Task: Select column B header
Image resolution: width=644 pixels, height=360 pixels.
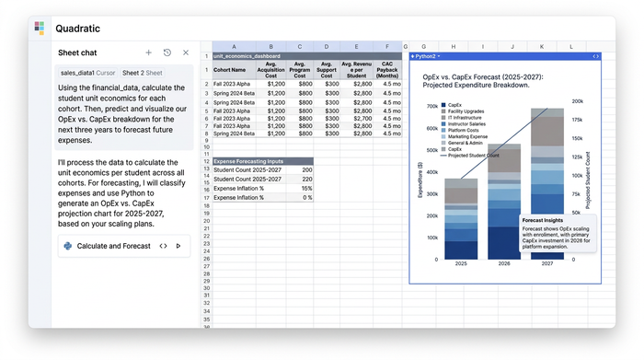Action: click(x=271, y=46)
